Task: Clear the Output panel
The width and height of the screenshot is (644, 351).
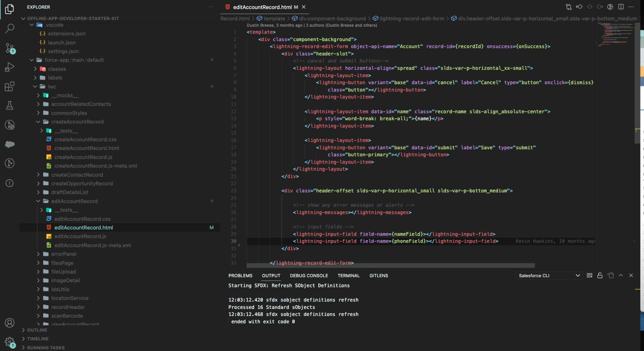Action: [x=590, y=276]
